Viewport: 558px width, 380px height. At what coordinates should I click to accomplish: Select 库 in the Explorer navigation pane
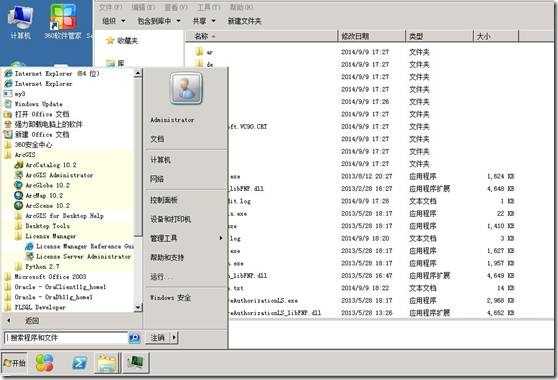[x=116, y=63]
